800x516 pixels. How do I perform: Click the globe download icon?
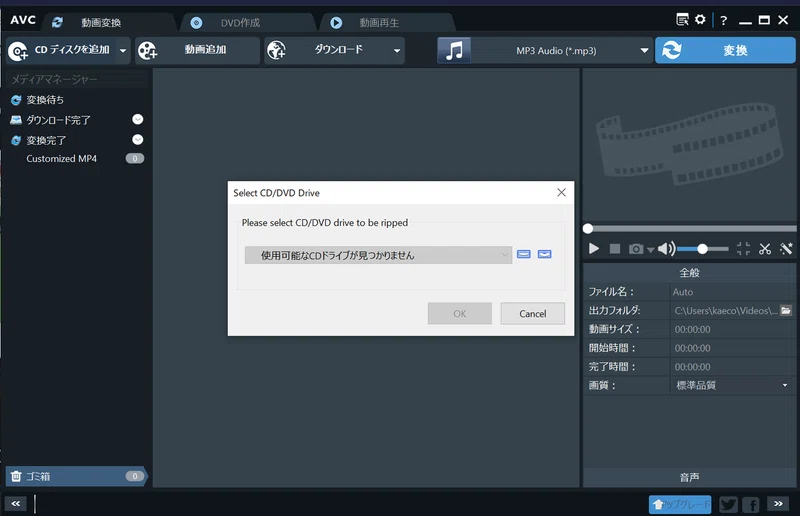277,50
